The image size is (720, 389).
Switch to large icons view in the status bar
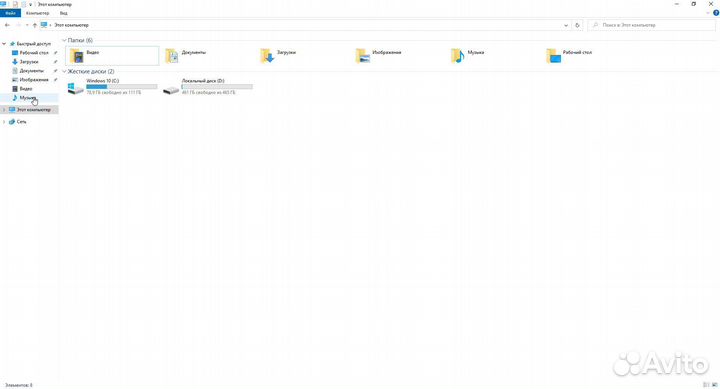point(714,385)
